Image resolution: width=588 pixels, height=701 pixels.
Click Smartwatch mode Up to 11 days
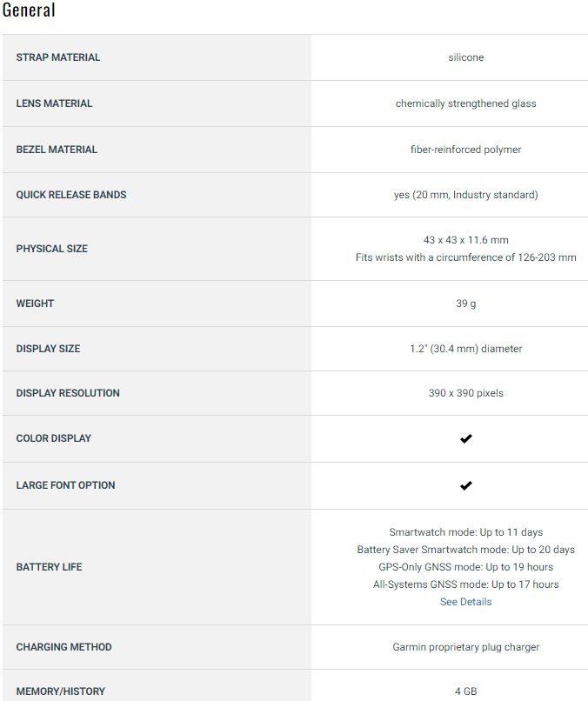pyautogui.click(x=466, y=532)
